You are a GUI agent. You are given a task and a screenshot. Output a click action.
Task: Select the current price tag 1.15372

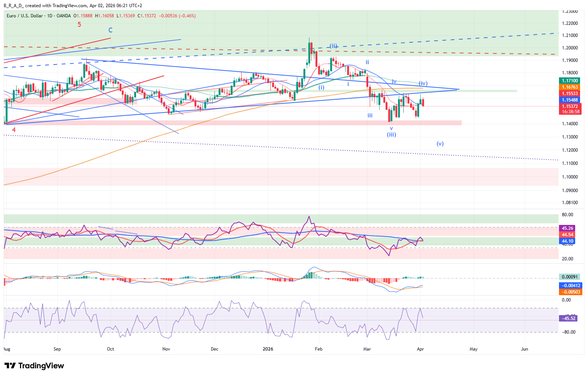(x=570, y=106)
